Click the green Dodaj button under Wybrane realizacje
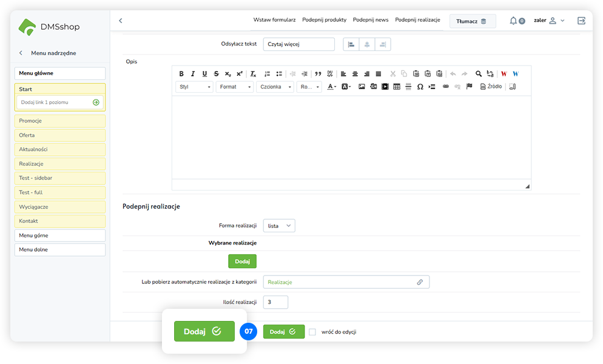Image resolution: width=603 pixels, height=364 pixels. 242,261
